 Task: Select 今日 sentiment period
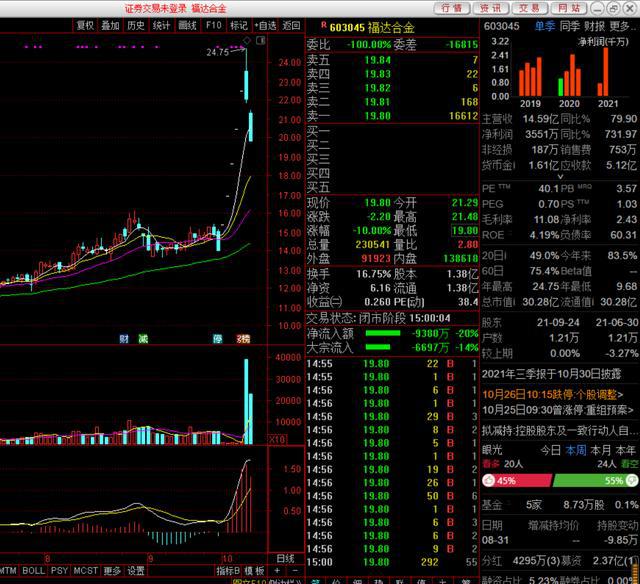pos(551,451)
